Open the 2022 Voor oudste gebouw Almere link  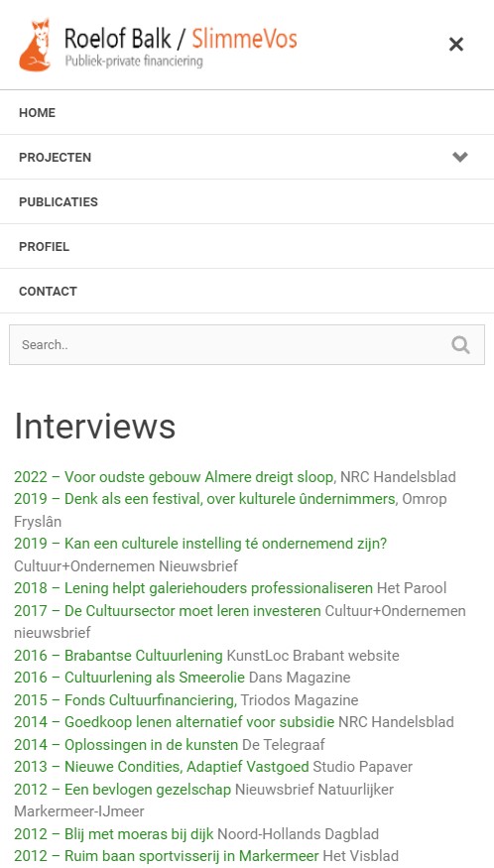[175, 476]
